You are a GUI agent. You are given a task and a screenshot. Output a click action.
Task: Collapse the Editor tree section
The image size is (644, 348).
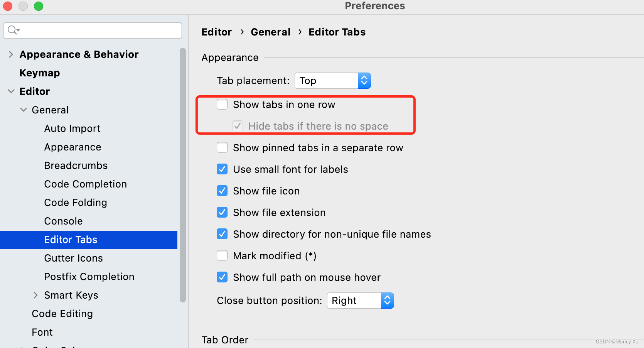tap(11, 91)
